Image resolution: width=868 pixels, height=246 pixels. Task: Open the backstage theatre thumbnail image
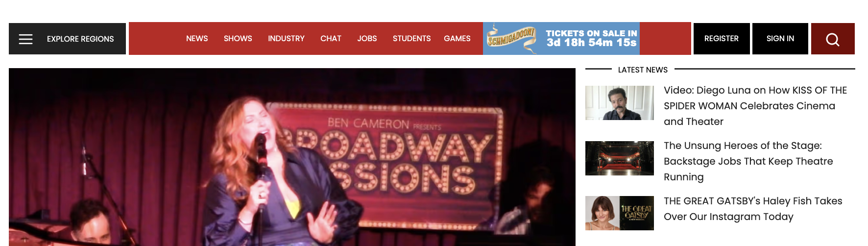point(620,158)
